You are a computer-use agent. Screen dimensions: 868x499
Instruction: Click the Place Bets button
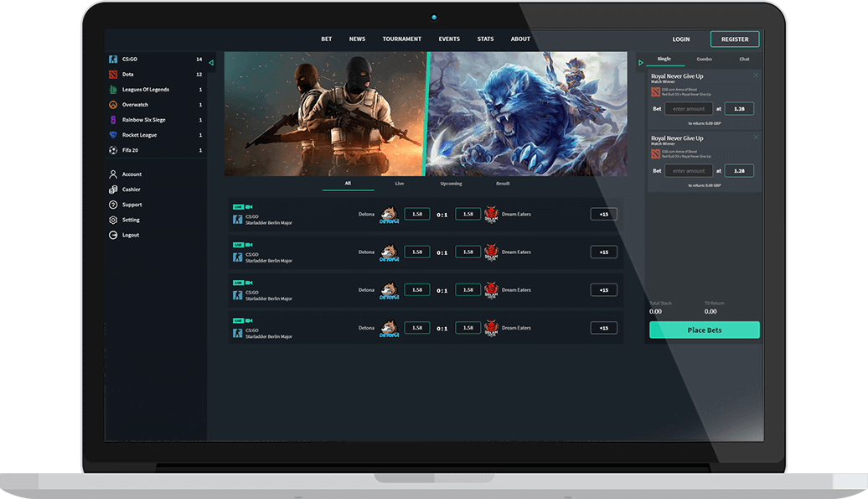pos(704,330)
